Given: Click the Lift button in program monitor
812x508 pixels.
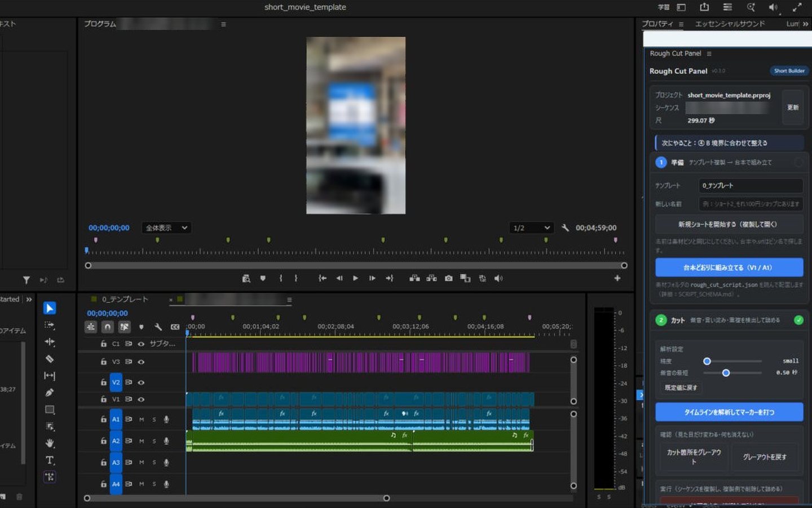Looking at the screenshot, I should (x=414, y=278).
